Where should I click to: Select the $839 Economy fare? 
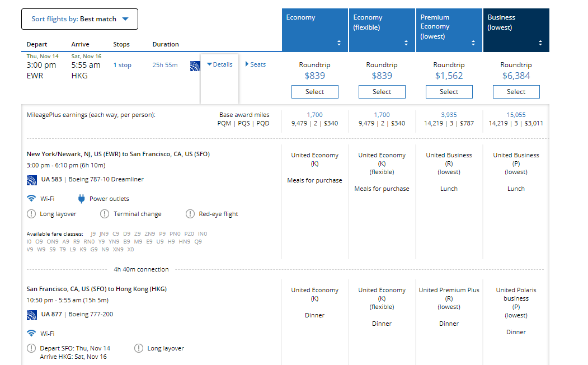pos(315,92)
